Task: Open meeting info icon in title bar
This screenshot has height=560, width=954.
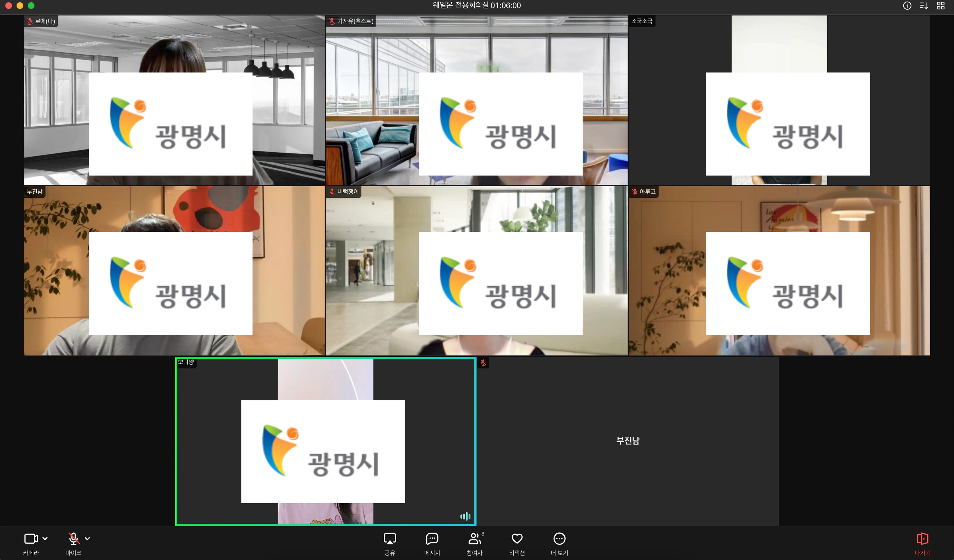Action: [x=907, y=6]
